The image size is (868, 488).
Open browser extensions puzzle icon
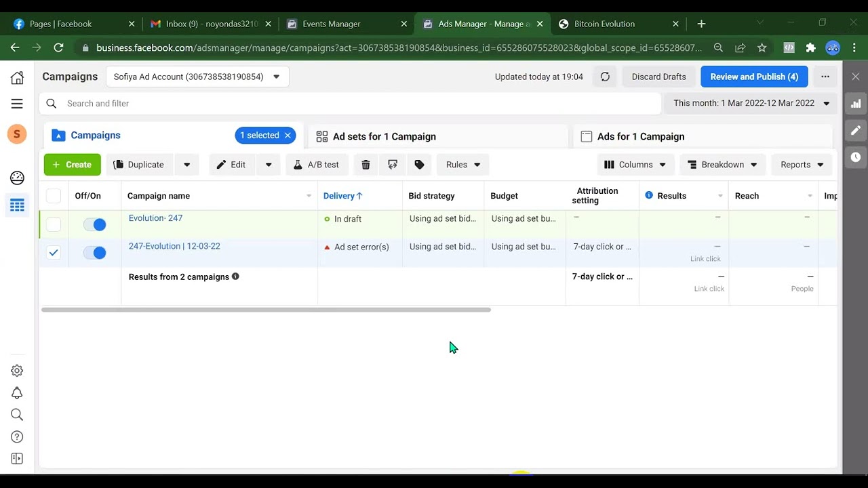810,47
